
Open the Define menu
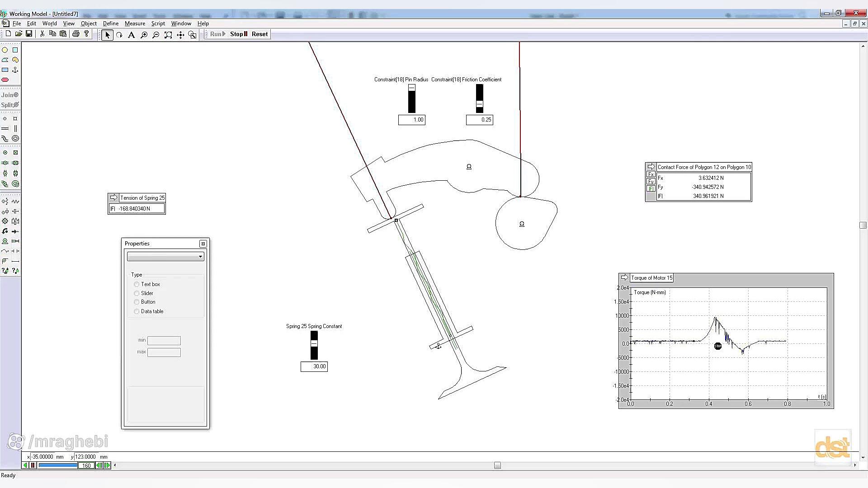110,23
